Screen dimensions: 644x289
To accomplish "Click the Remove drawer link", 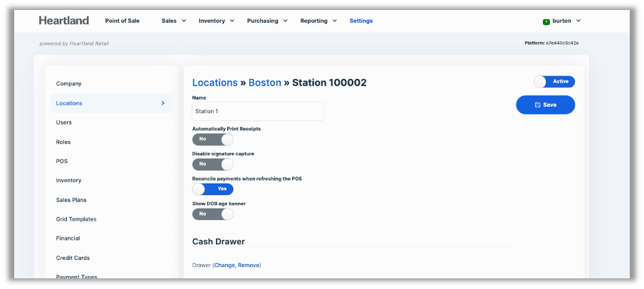I will [x=249, y=266].
